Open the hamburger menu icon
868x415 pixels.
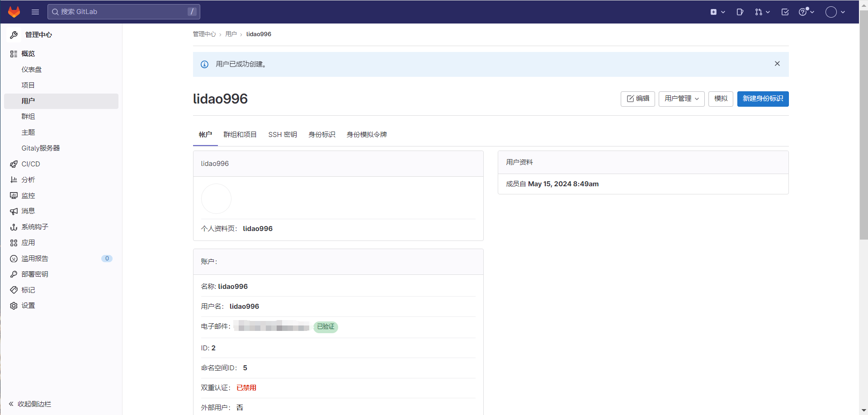click(35, 12)
